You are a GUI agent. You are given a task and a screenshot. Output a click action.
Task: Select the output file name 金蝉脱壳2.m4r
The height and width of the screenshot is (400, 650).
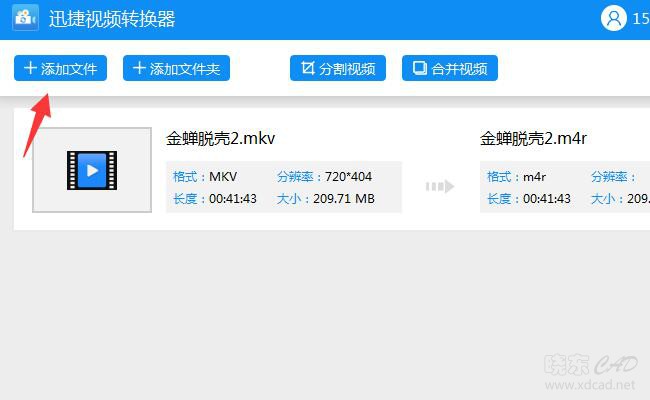534,138
